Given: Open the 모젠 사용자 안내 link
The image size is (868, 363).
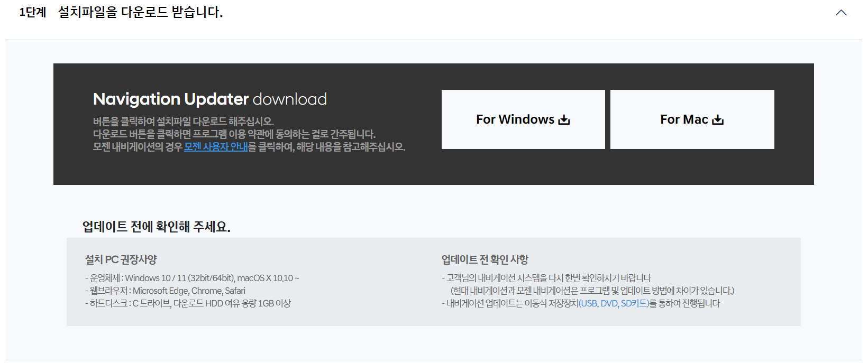Looking at the screenshot, I should (216, 147).
